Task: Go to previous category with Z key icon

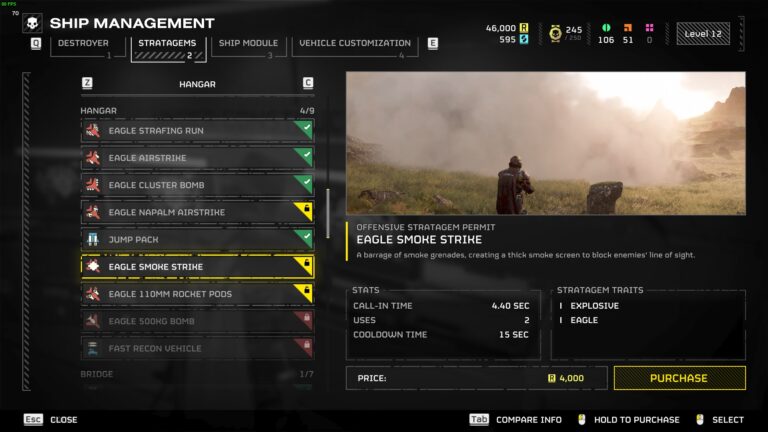Action: coord(87,83)
